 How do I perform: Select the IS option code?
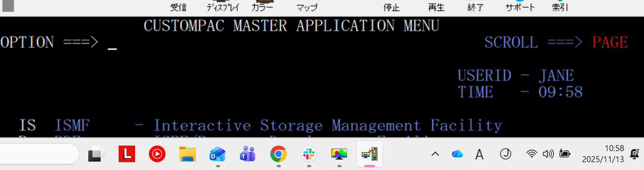coord(28,125)
